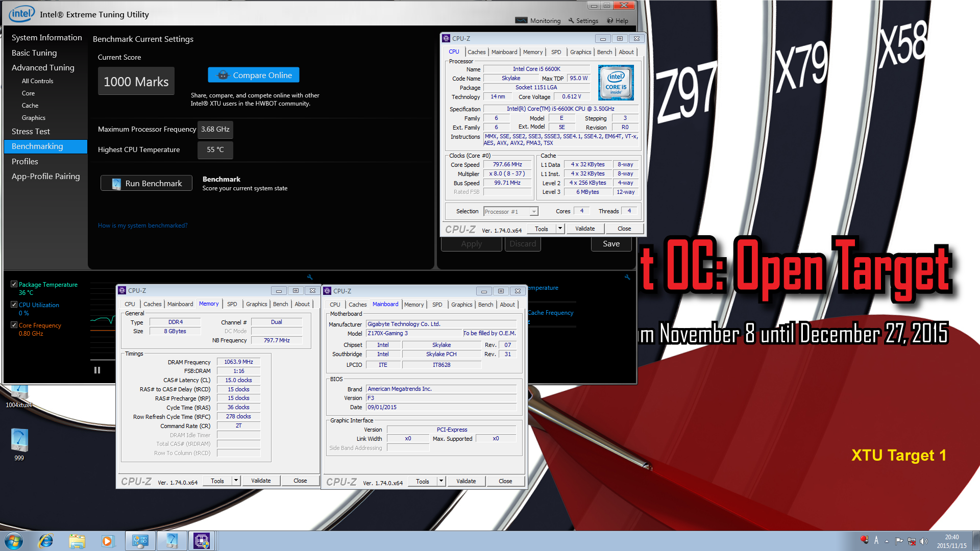Open the Windows Start menu

[x=14, y=541]
